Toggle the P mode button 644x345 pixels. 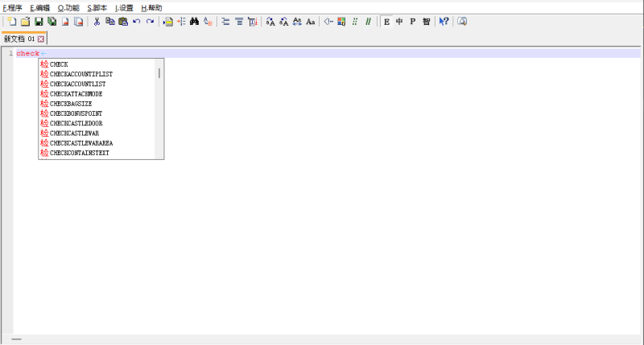(412, 22)
